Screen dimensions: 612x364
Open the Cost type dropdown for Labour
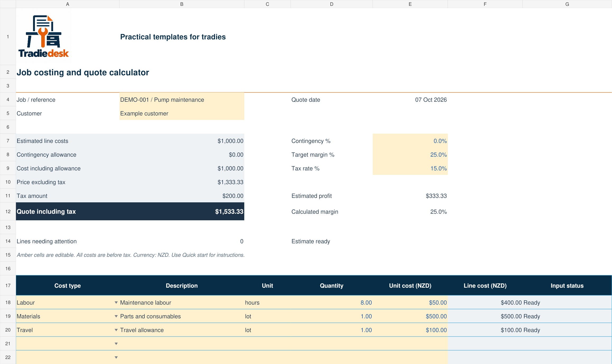click(116, 302)
